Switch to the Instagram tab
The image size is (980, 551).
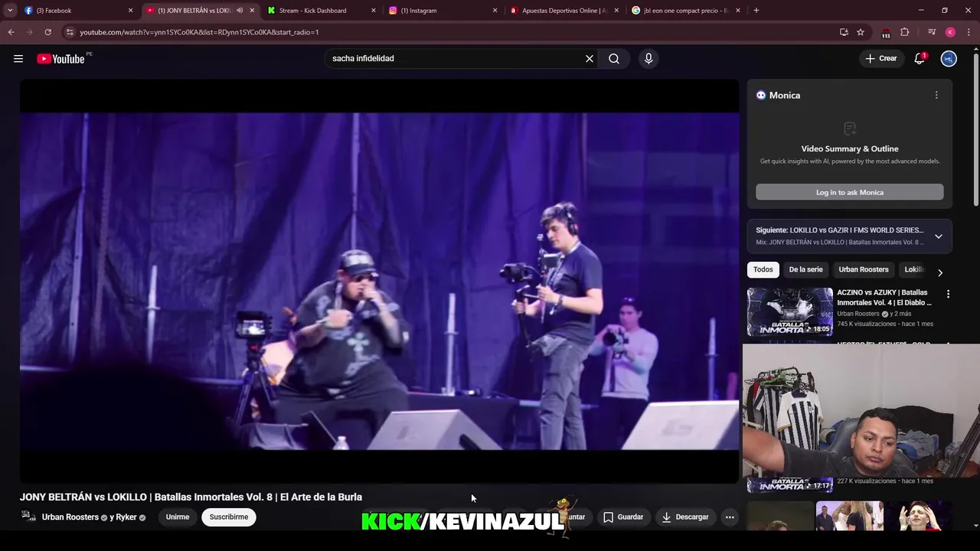pos(443,11)
